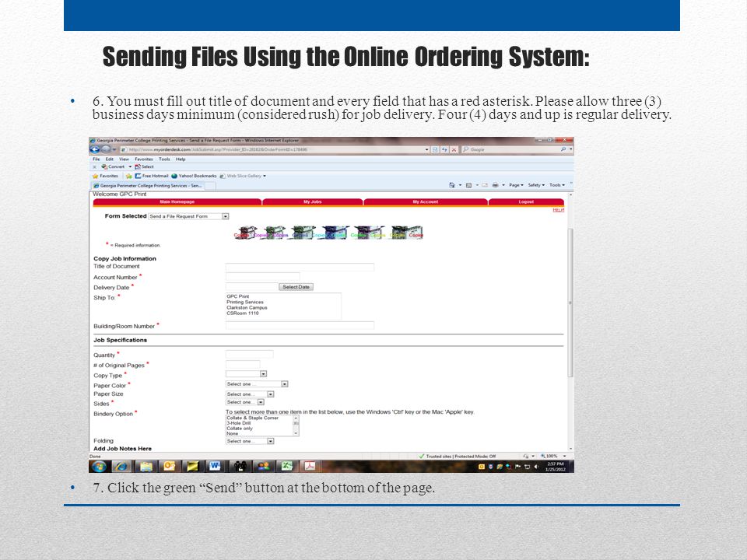This screenshot has width=747, height=560.
Task: Expand the Tools menu in command bar
Action: pyautogui.click(x=556, y=185)
